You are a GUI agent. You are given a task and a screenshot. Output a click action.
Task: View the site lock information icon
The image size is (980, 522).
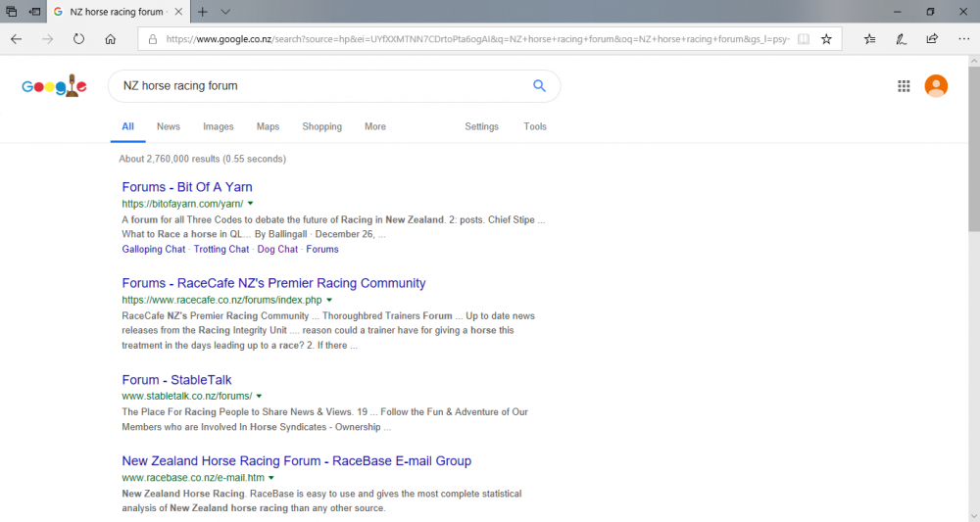(x=153, y=39)
